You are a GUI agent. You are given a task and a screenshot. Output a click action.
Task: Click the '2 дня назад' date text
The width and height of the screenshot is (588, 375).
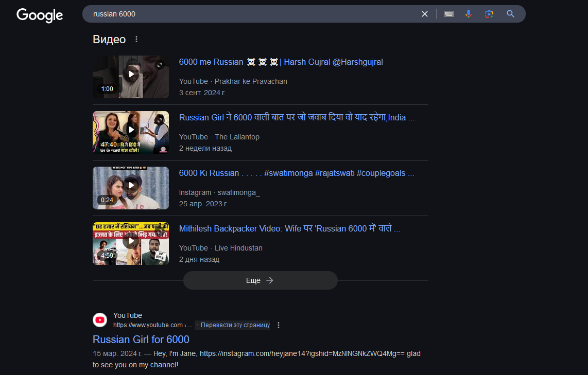point(199,259)
